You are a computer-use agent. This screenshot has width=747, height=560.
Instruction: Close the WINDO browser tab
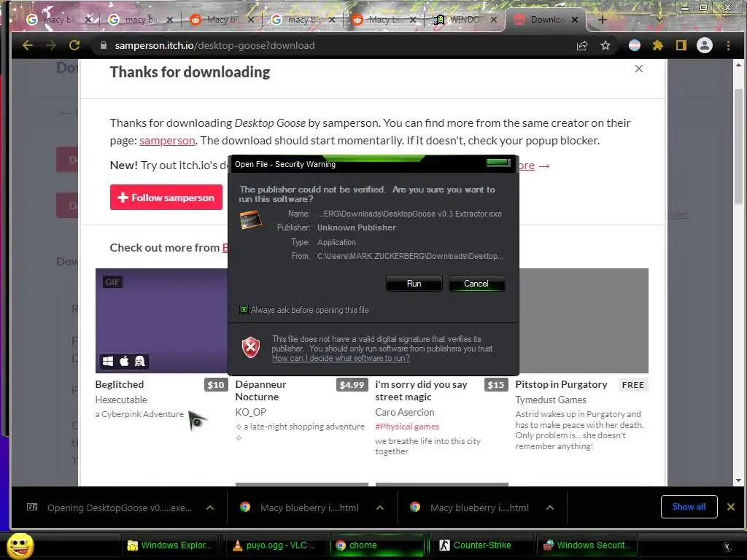pos(494,20)
